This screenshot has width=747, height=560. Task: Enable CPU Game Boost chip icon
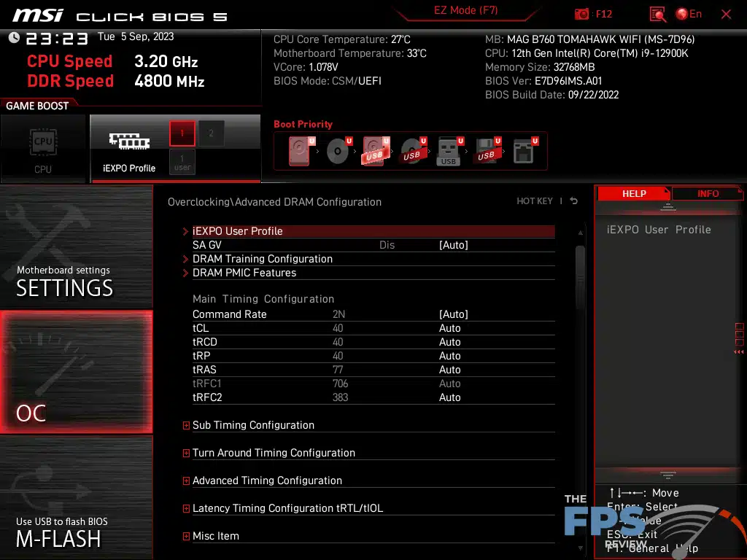(43, 142)
